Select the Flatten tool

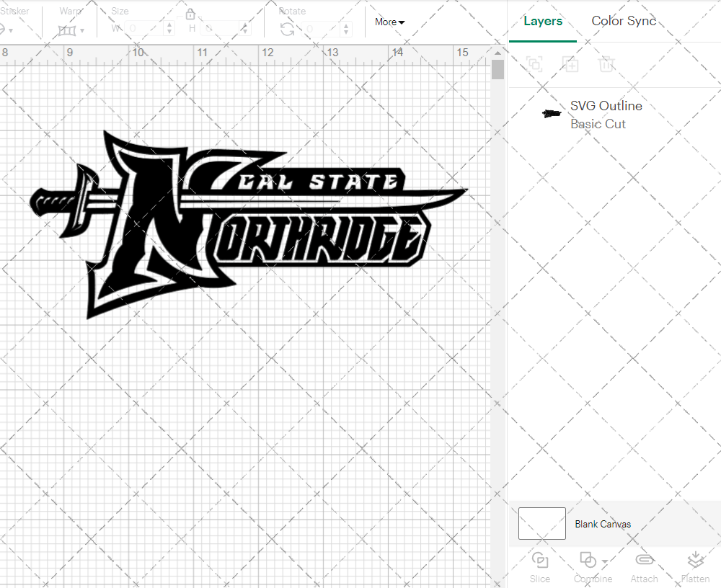tap(695, 566)
